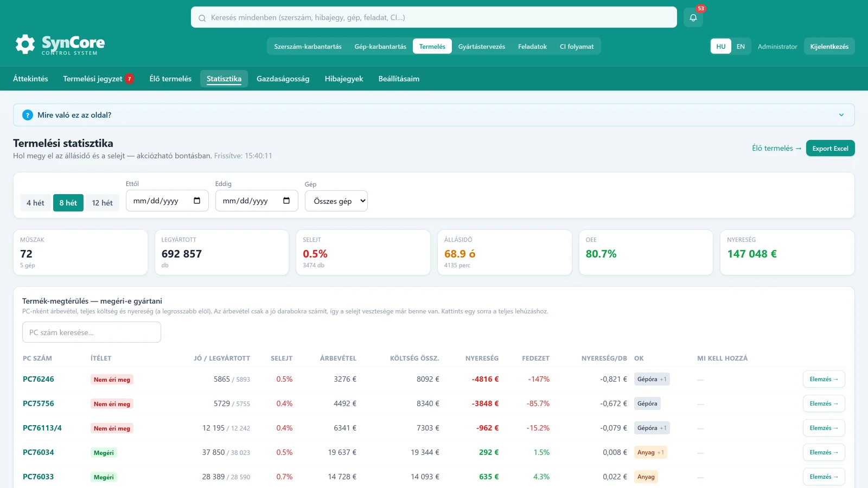Click Elemzés button for PC76033

(824, 477)
